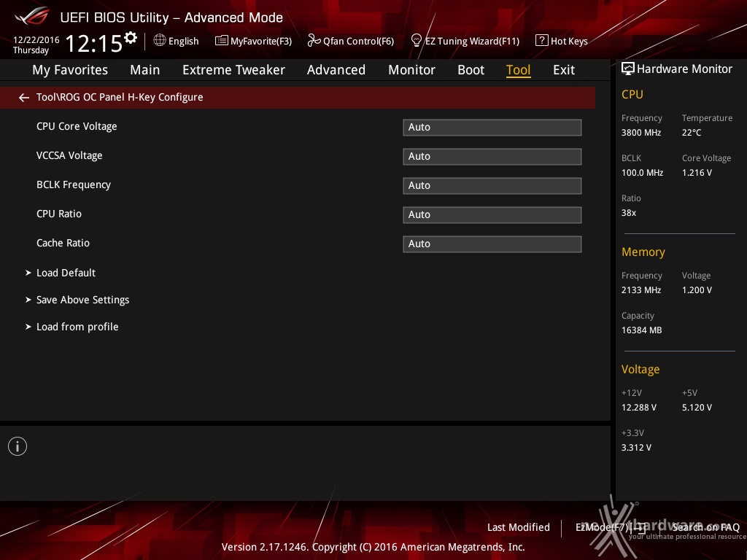The height and width of the screenshot is (560, 747).
Task: Click the memory frequency value 2133 MHz
Action: [x=641, y=290]
